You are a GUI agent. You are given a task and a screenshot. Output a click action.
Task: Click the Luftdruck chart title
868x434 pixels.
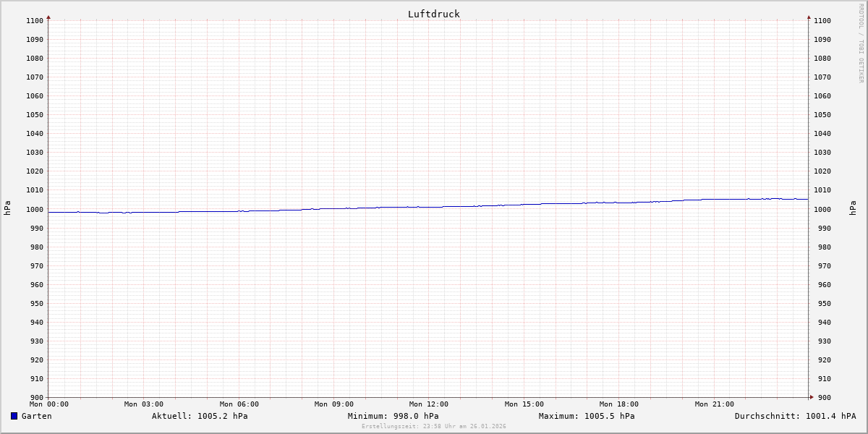tap(433, 14)
